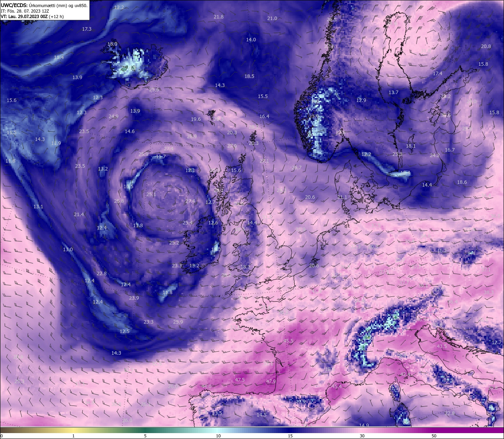Click the 13.5 value over Spain
The height and width of the screenshot is (439, 504).
pyautogui.click(x=217, y=413)
